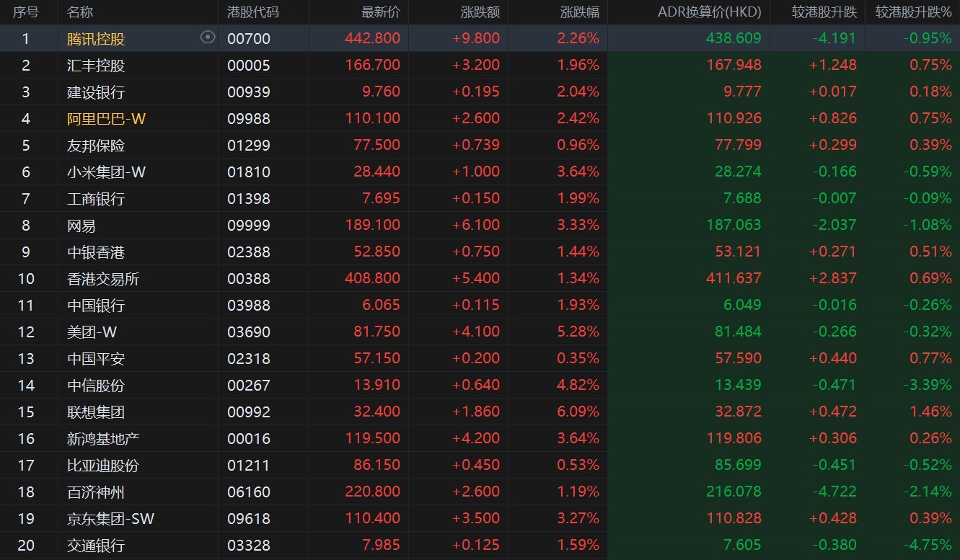Viewport: 960px width, 560px height.
Task: Open the 新鸿基地产 stock name
Action: point(103,439)
